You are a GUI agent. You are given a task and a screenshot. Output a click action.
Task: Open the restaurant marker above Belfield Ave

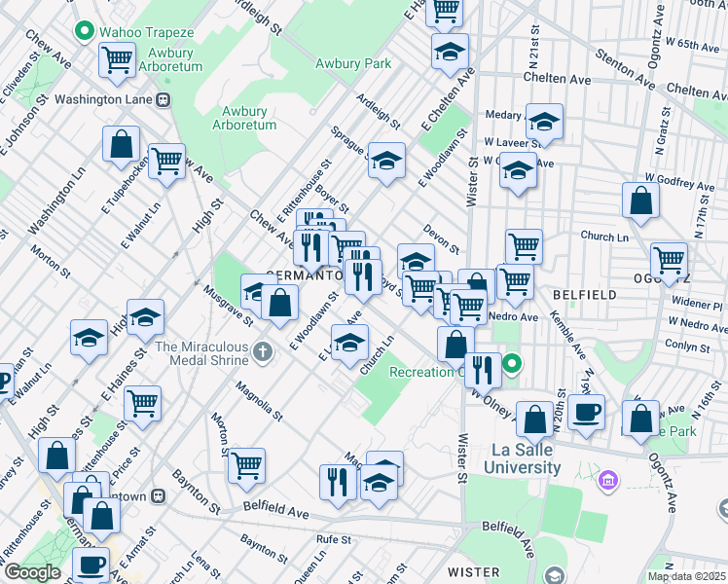click(339, 484)
